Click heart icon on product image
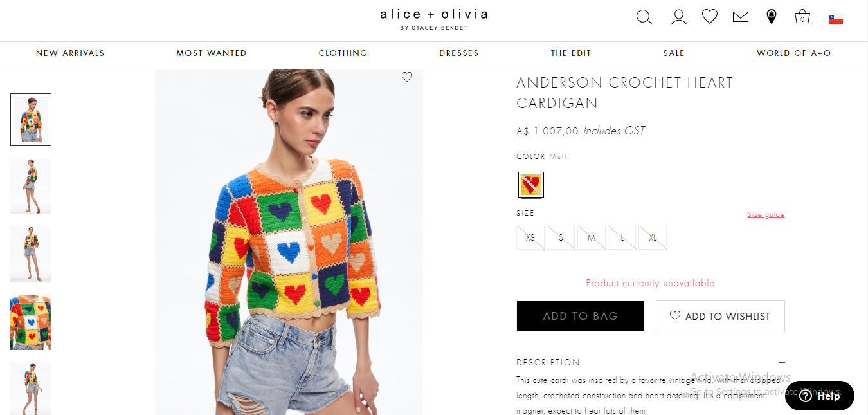868x415 pixels. tap(407, 77)
